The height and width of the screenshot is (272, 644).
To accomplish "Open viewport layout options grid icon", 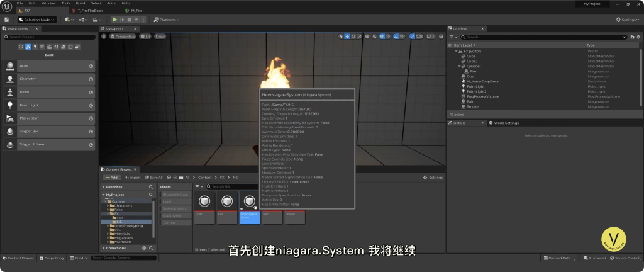I will pyautogui.click(x=441, y=36).
